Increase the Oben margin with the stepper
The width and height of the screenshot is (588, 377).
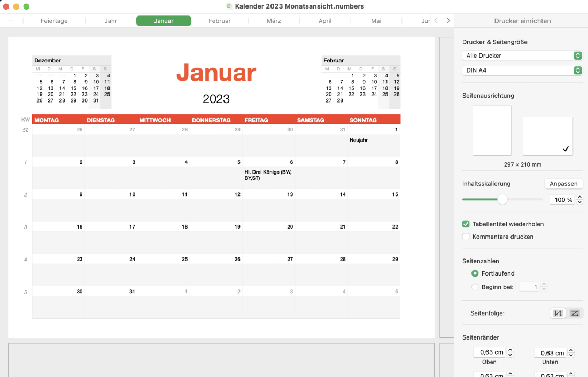click(x=510, y=349)
